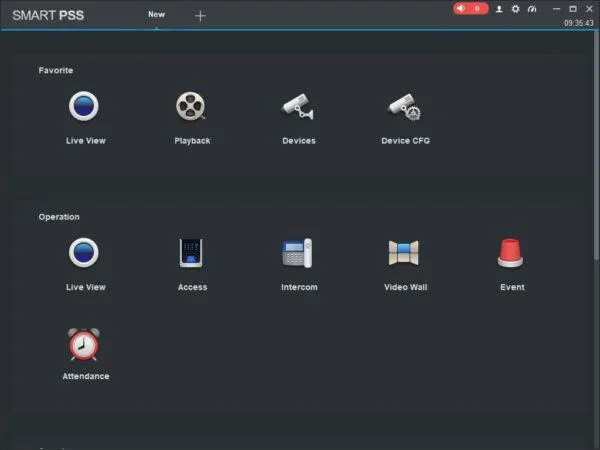Viewport: 600px width, 450px height.
Task: Launch the Video Wall module
Action: coord(405,252)
